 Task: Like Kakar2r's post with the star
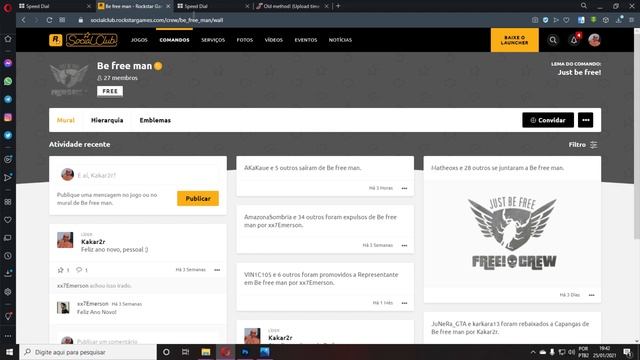tap(60, 270)
